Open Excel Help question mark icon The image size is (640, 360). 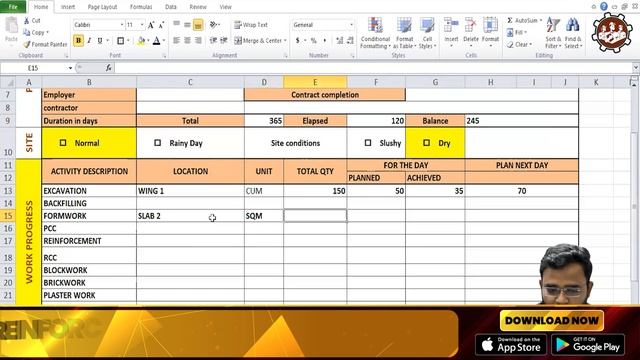(x=604, y=6)
